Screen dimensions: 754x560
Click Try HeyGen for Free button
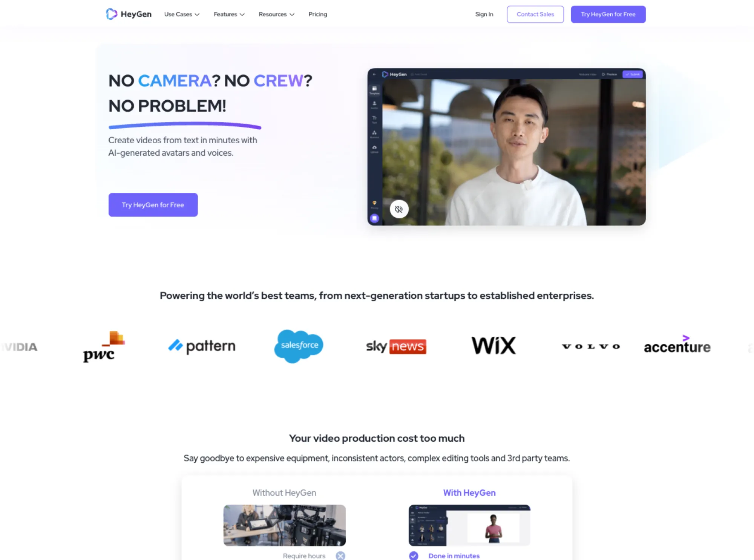click(x=608, y=14)
